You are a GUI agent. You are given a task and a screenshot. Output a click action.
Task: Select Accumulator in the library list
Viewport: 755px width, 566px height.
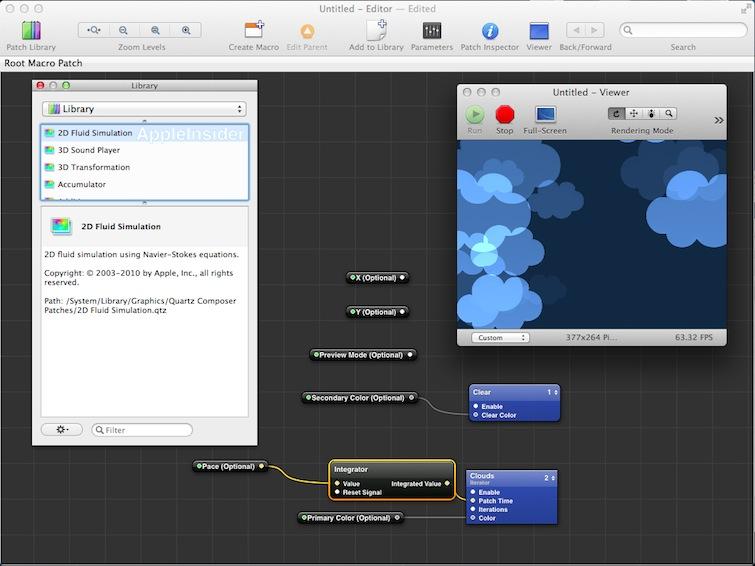(x=81, y=184)
